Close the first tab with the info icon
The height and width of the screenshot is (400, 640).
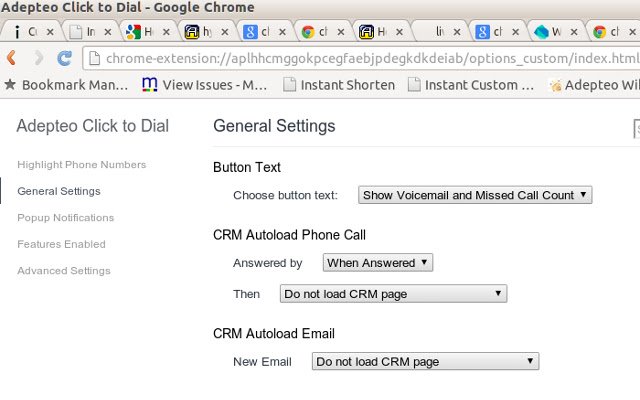(x=50, y=32)
